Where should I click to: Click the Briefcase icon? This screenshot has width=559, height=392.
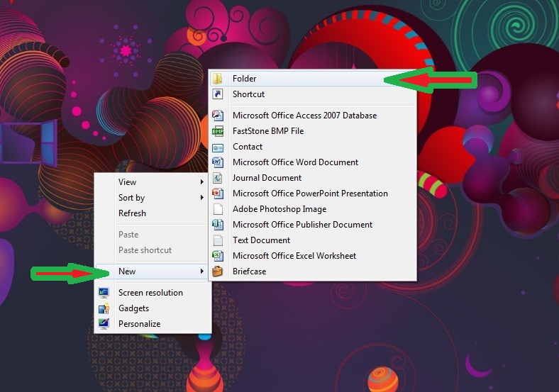218,271
